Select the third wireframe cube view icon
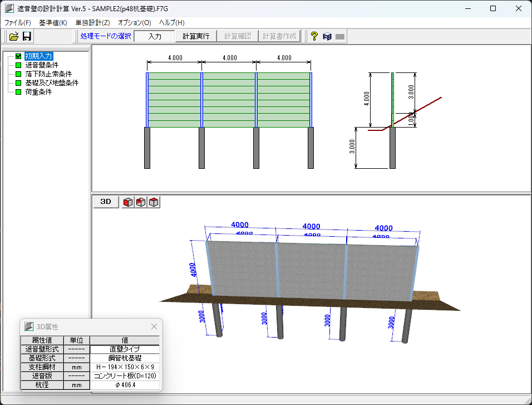Screen dimensions: 532x405 [x=154, y=202]
